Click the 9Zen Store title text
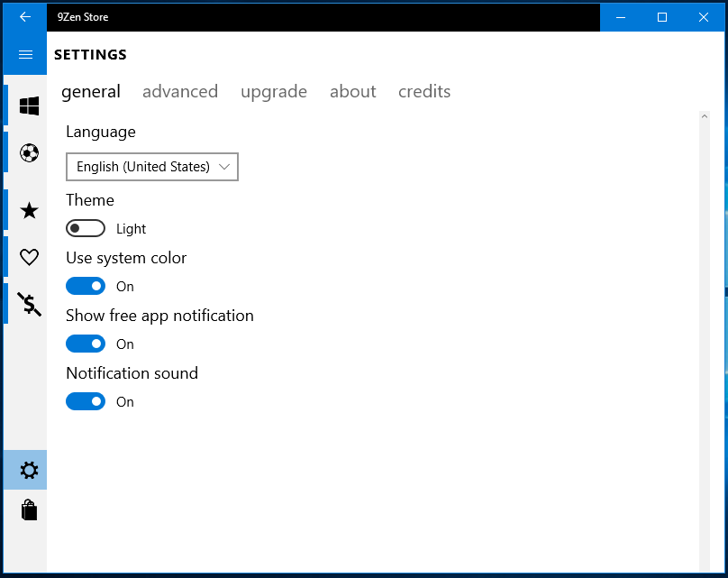 click(83, 17)
